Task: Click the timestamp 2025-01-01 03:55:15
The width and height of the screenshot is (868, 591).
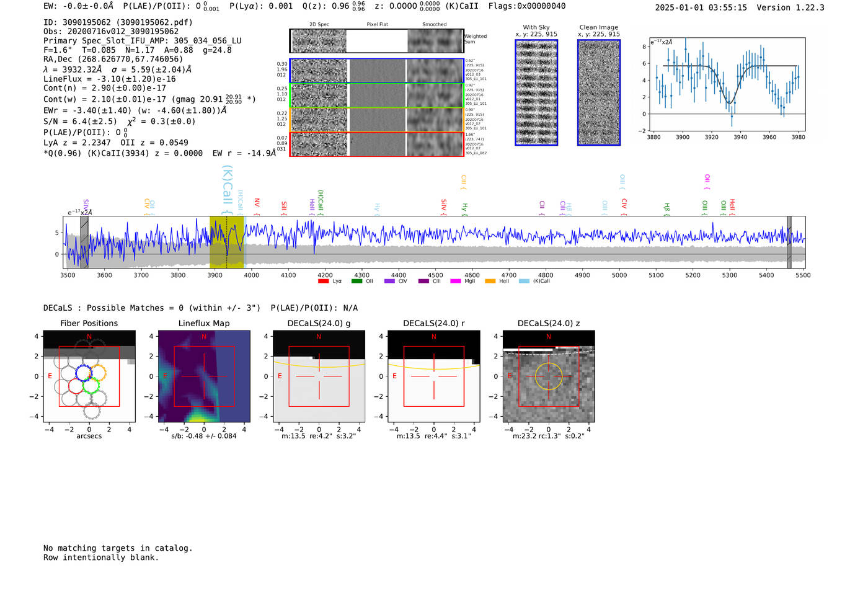Action: coord(701,7)
